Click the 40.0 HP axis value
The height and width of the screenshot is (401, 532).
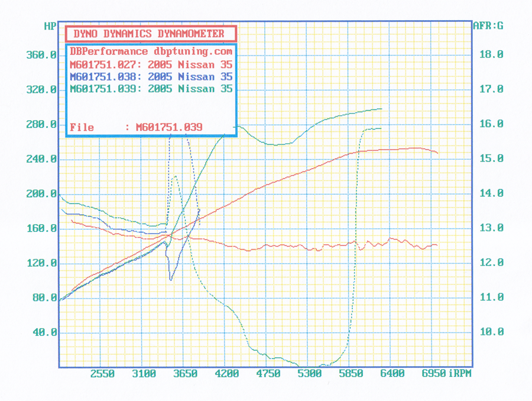coord(44,332)
